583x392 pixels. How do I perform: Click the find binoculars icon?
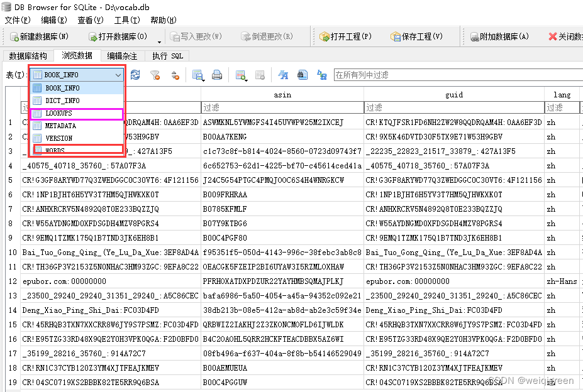click(303, 75)
